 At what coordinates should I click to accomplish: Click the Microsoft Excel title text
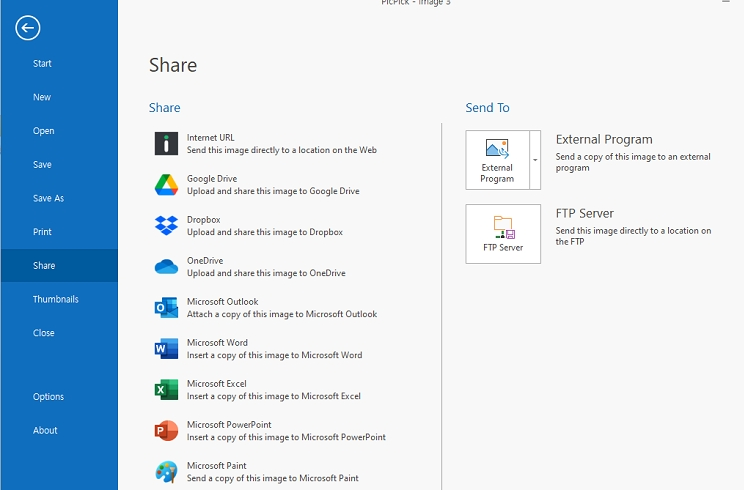click(x=217, y=383)
